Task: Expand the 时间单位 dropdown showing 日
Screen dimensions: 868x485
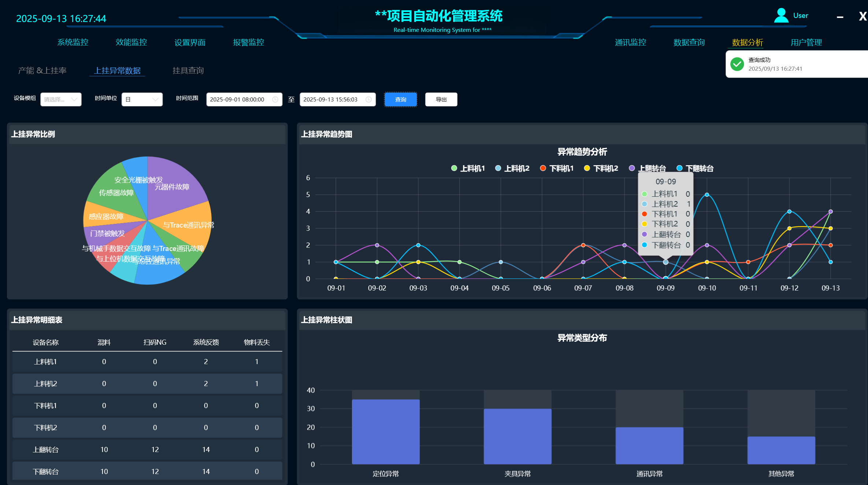Action: click(x=142, y=100)
